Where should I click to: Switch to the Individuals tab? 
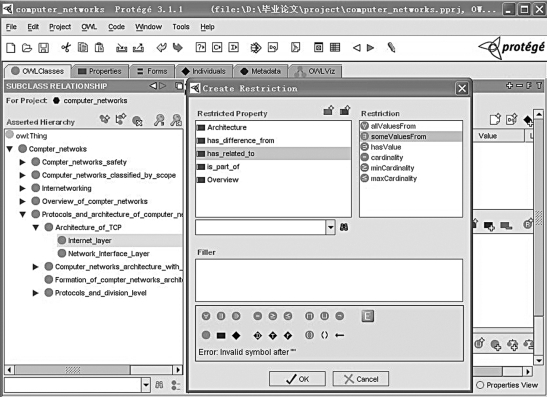click(x=204, y=71)
